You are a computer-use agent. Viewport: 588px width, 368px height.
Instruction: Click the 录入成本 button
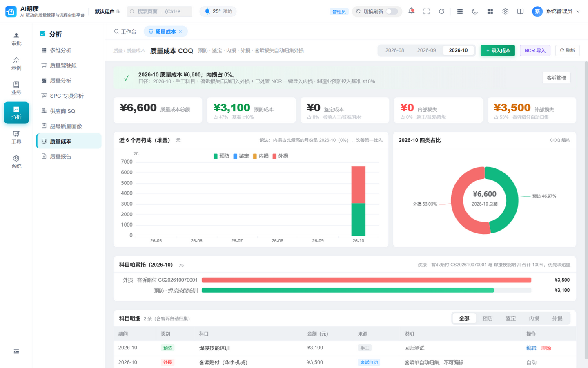pyautogui.click(x=498, y=50)
